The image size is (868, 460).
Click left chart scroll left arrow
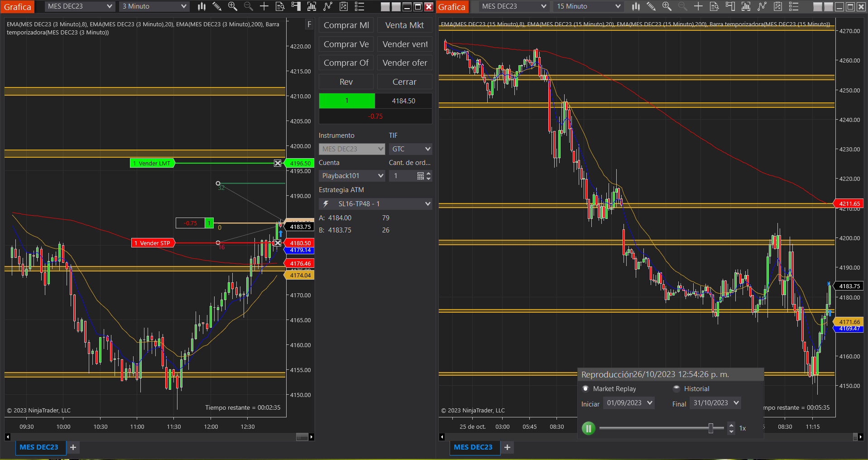click(8, 437)
